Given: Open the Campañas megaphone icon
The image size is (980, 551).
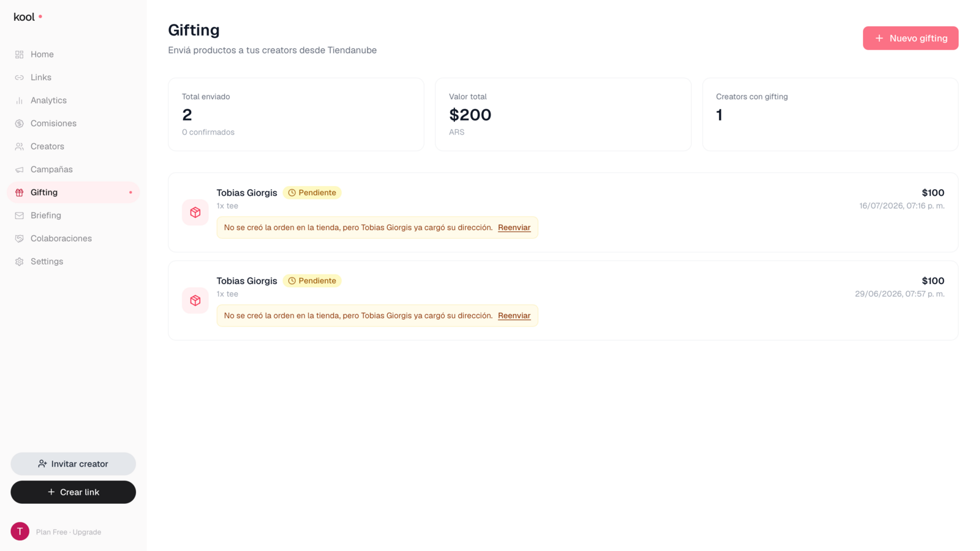Looking at the screenshot, I should [20, 170].
